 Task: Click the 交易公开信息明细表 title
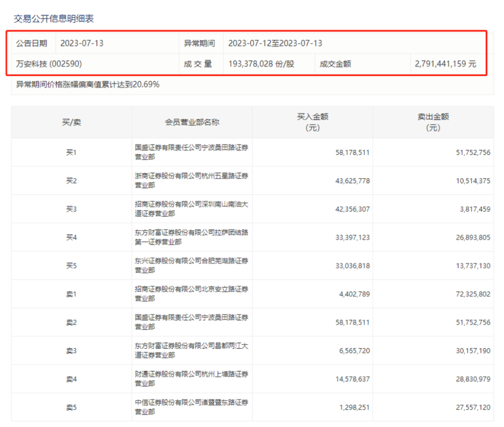coord(54,19)
